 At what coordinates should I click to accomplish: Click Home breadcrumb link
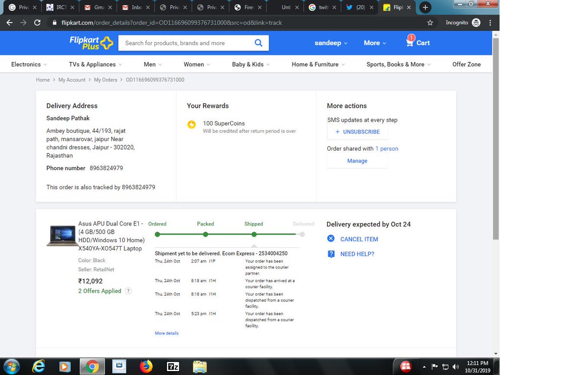point(43,80)
